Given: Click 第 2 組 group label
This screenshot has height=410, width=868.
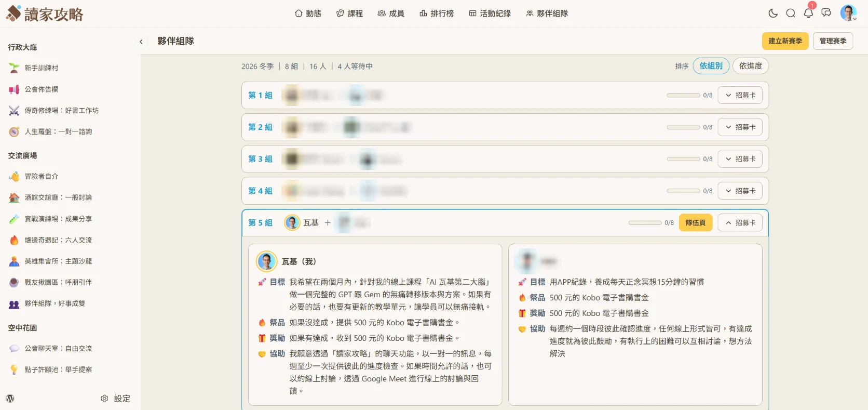Looking at the screenshot, I should coord(260,127).
